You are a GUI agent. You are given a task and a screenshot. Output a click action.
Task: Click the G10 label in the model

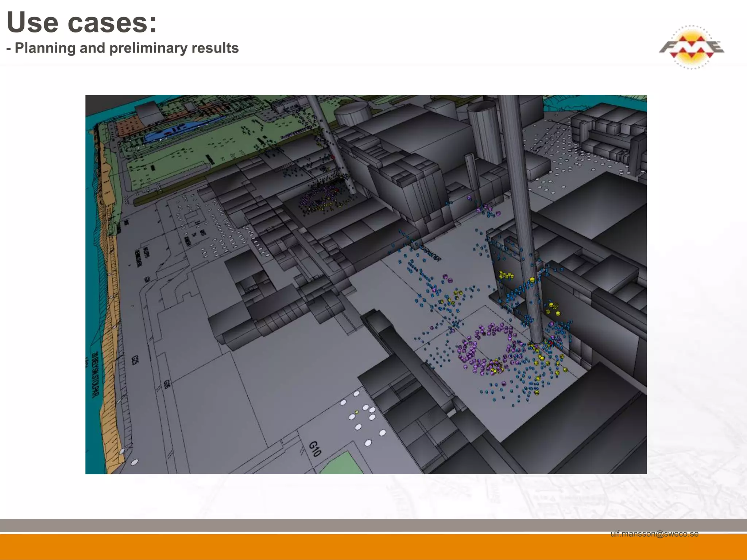coord(315,449)
